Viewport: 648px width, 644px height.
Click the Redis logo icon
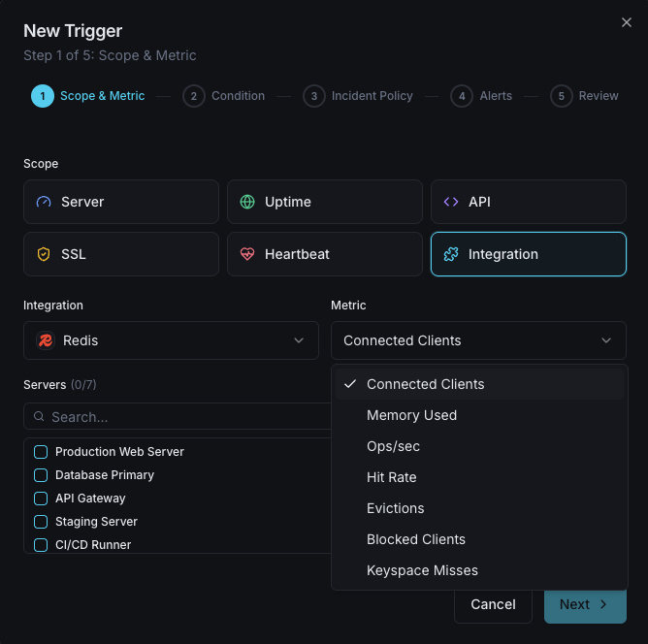pos(46,340)
